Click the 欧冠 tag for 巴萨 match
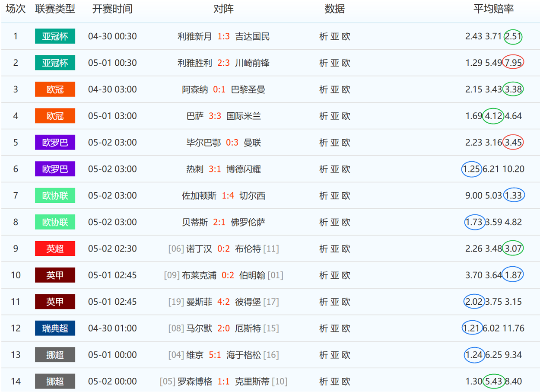The image size is (540, 392). pyautogui.click(x=55, y=116)
